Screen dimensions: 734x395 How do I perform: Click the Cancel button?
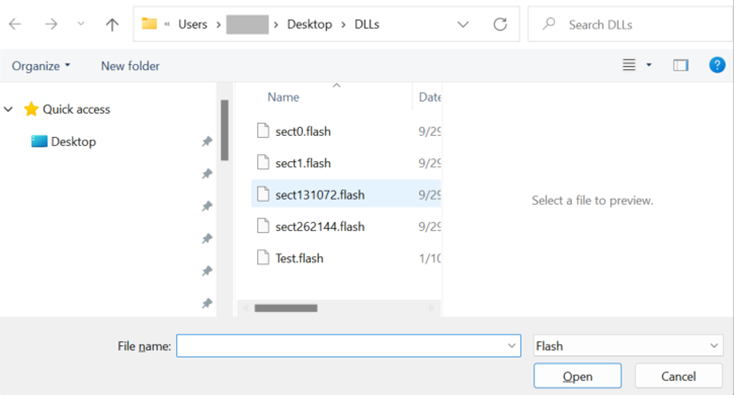(678, 376)
